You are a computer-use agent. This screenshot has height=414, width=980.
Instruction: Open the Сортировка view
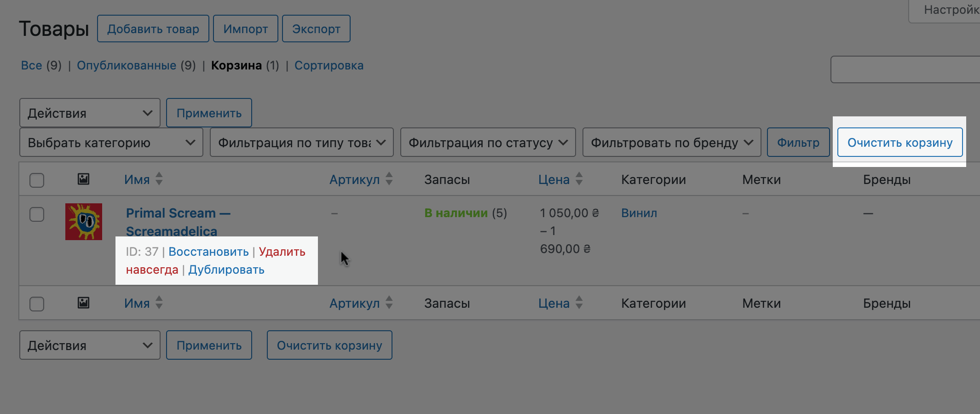[329, 65]
